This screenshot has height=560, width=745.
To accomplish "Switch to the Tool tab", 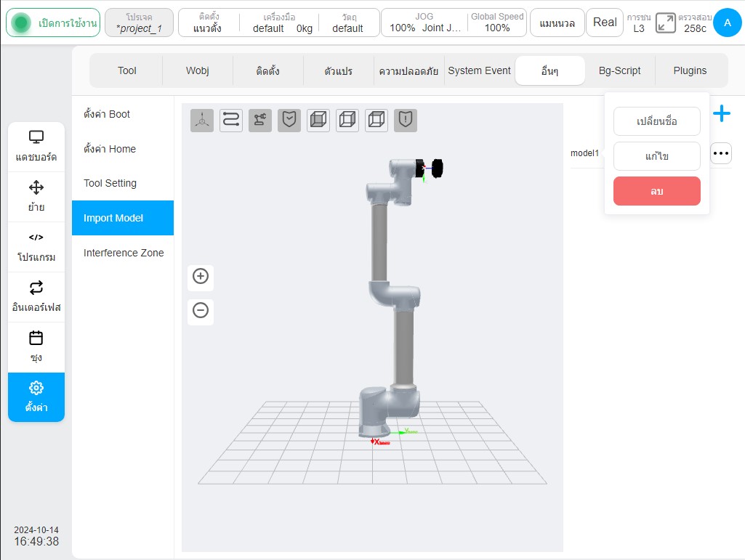I will [x=127, y=70].
